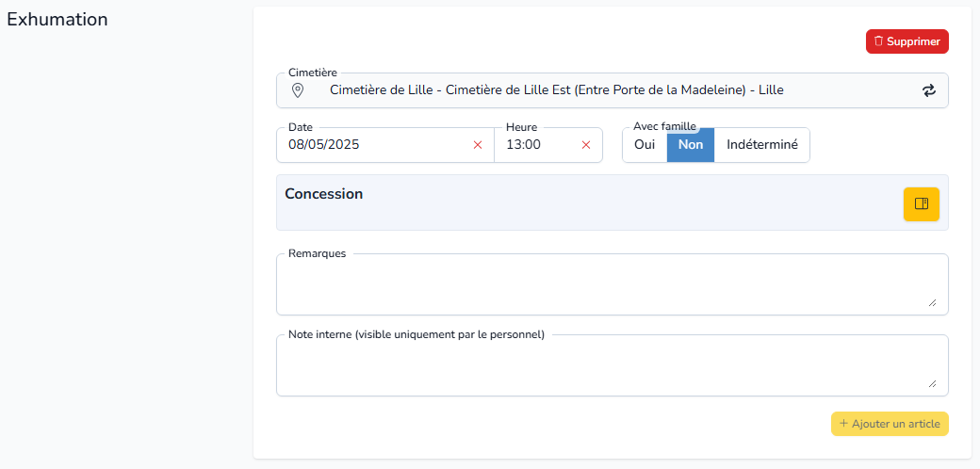Click the red Supprimer button
The height and width of the screenshot is (469, 980).
(x=906, y=41)
